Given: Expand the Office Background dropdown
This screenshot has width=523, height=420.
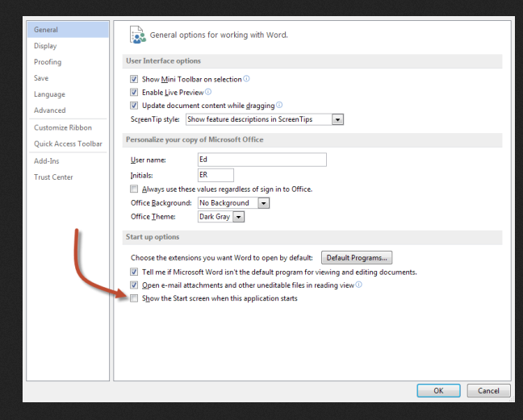Looking at the screenshot, I should pyautogui.click(x=263, y=203).
